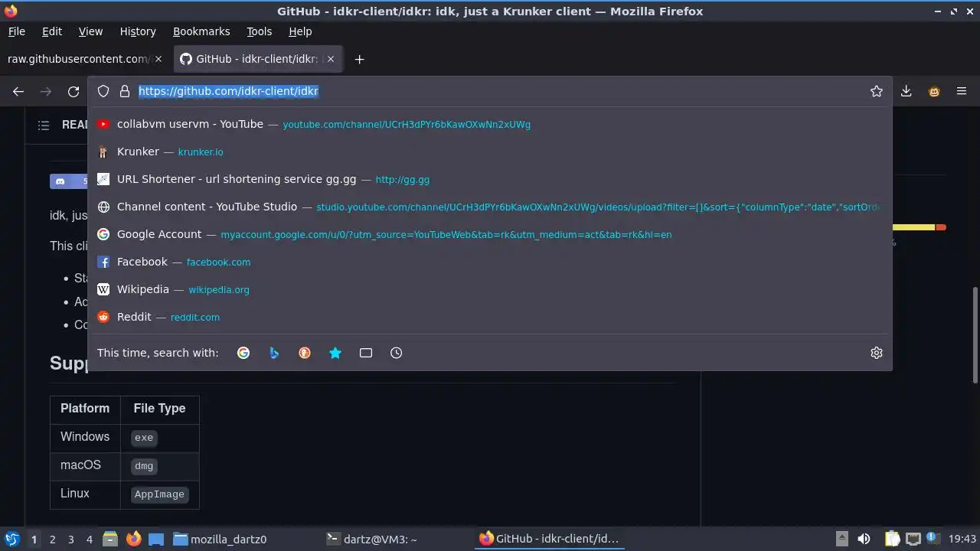Viewport: 980px width, 551px height.
Task: Open the Facebook facebook.com suggestion
Action: coord(490,262)
